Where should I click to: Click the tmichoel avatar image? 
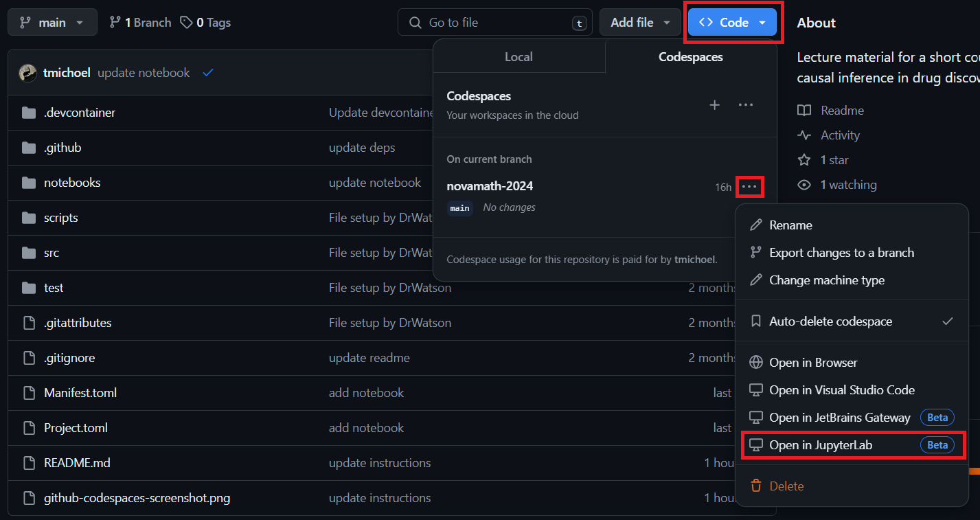coord(28,73)
